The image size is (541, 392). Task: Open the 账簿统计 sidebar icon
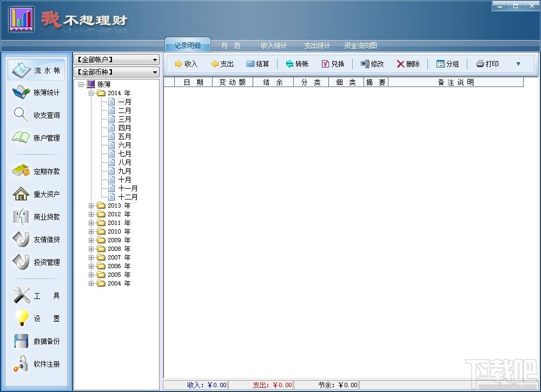[x=22, y=92]
